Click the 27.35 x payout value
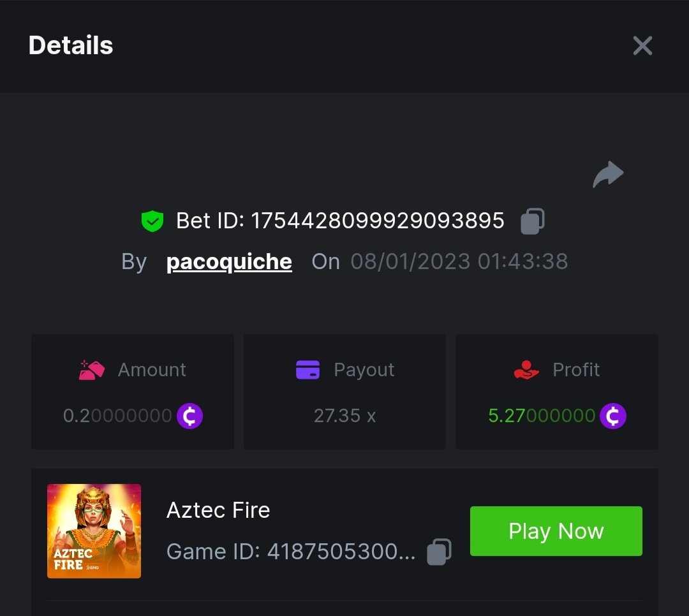Image resolution: width=689 pixels, height=616 pixels. (344, 416)
